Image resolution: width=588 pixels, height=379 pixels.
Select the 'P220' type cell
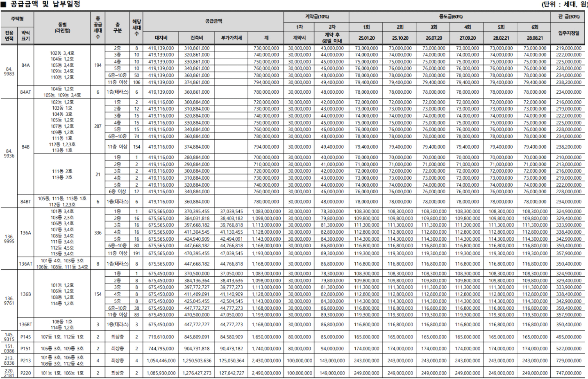point(25,373)
